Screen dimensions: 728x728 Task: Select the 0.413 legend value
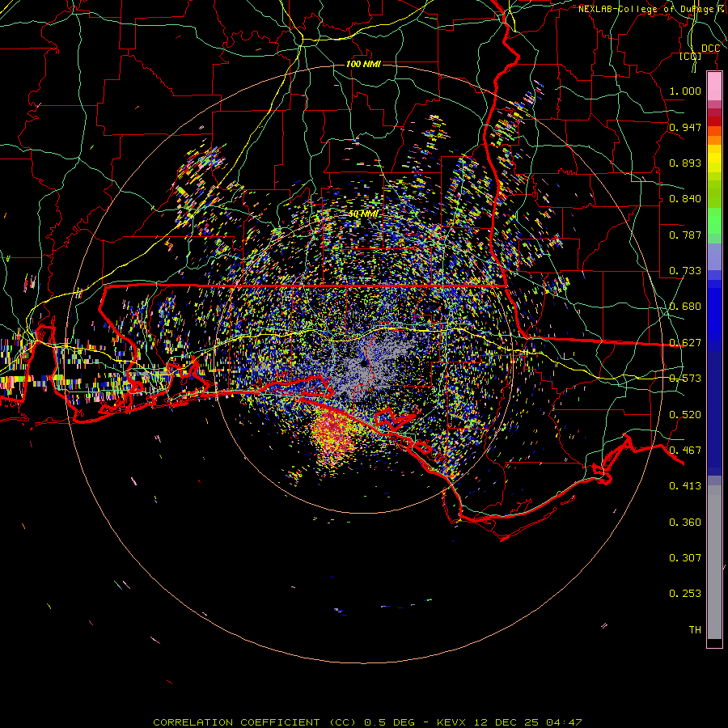(685, 486)
